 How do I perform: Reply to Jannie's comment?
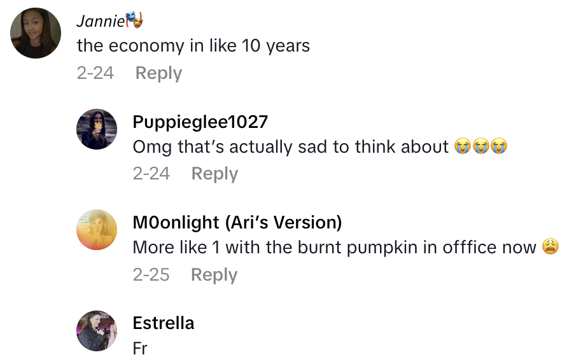158,73
